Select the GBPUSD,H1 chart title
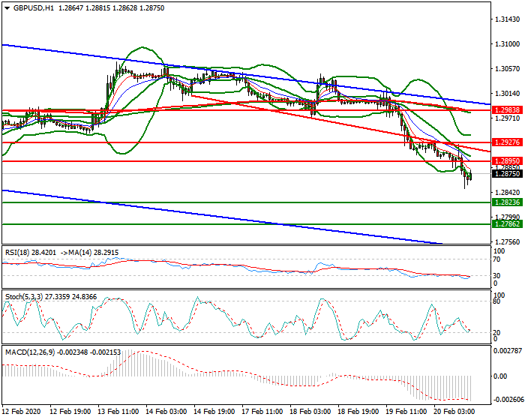The width and height of the screenshot is (525, 420). tap(33, 8)
